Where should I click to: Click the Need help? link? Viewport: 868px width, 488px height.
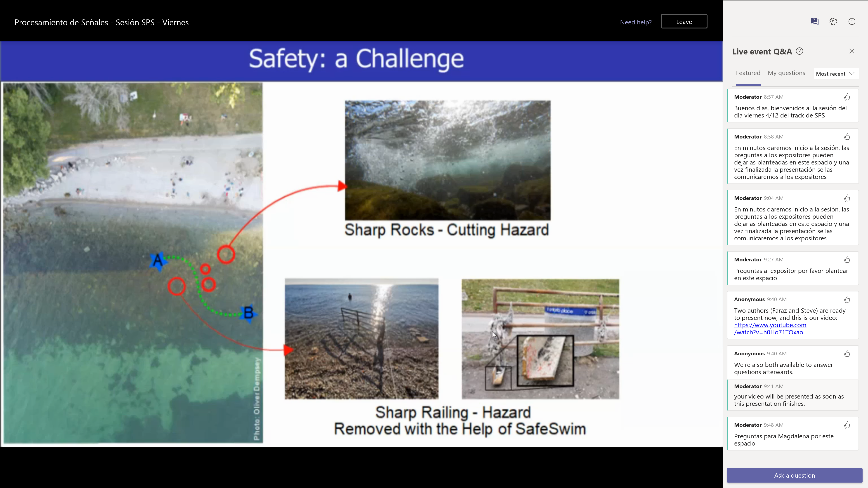tap(635, 22)
